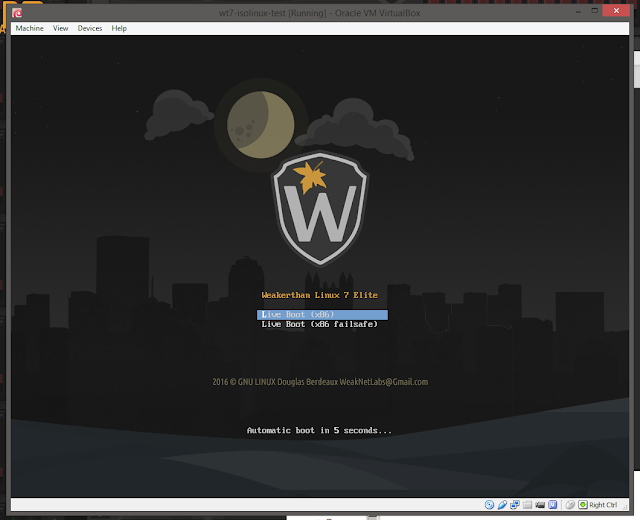The image size is (640, 520).
Task: Click the Weakerthan Linux 7 Elite title
Action: 320,295
